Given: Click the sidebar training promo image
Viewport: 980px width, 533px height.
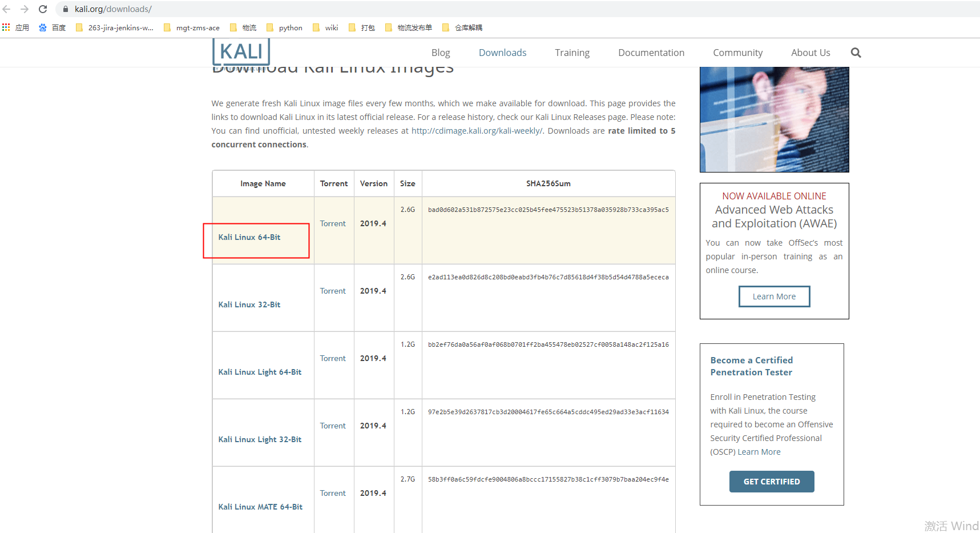Looking at the screenshot, I should coord(774,119).
